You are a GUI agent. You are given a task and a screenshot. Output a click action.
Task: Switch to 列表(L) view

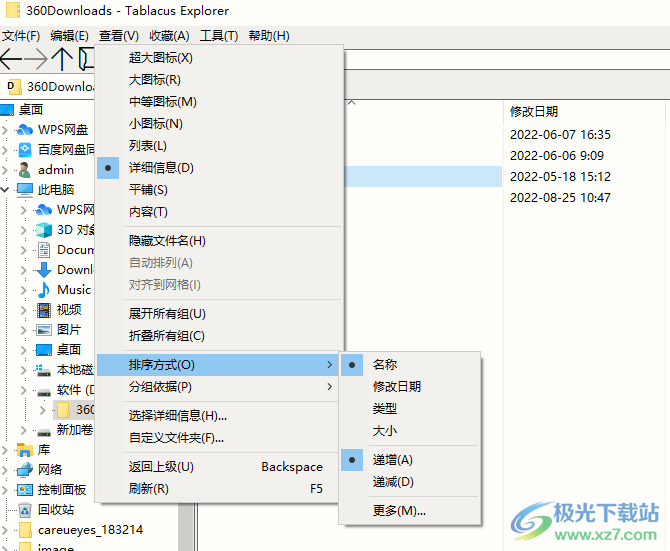[219, 146]
